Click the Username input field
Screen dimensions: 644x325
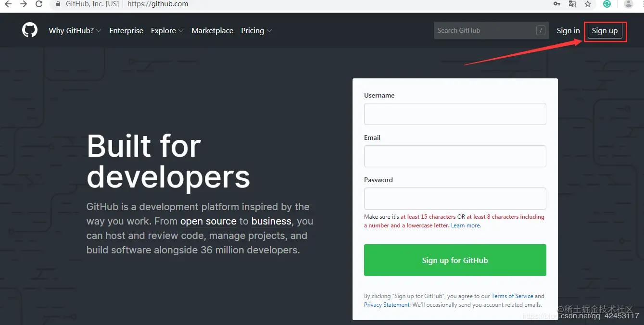click(x=455, y=114)
